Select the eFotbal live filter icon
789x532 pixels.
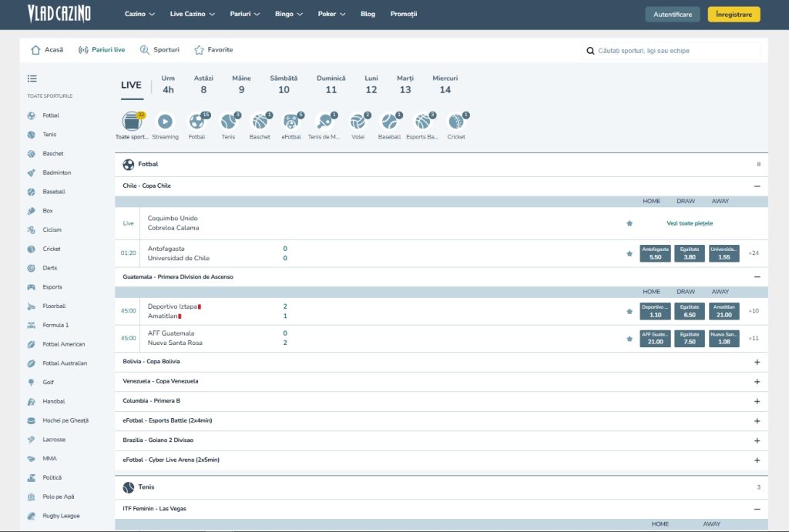click(290, 122)
